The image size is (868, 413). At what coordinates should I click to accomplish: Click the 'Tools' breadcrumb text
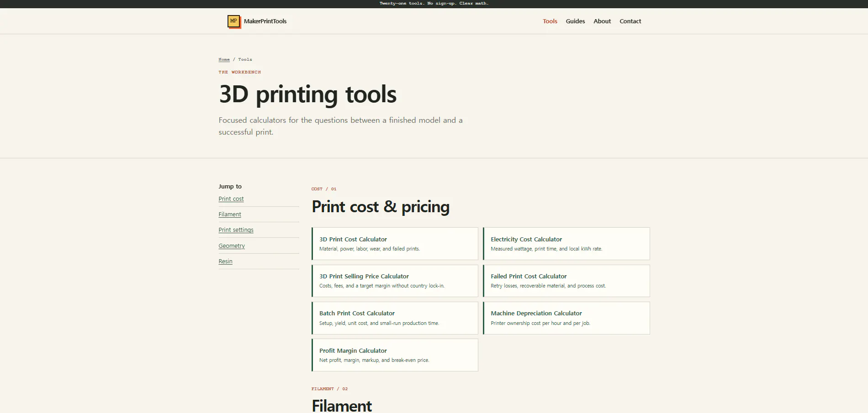point(245,59)
